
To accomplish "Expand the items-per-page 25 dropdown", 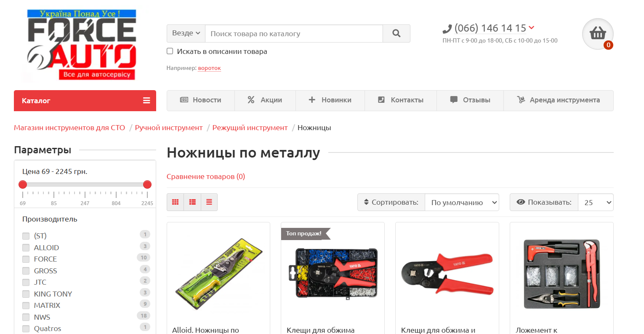I will 596,202.
